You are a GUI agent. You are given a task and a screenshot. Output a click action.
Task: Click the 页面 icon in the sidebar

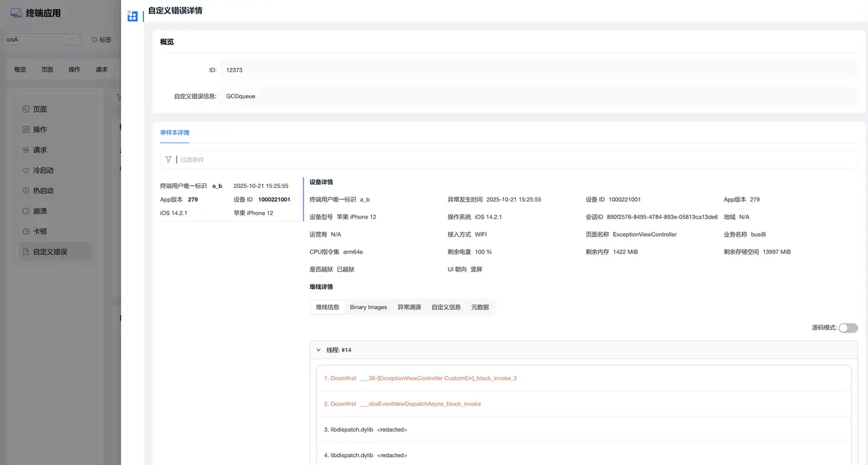[26, 110]
